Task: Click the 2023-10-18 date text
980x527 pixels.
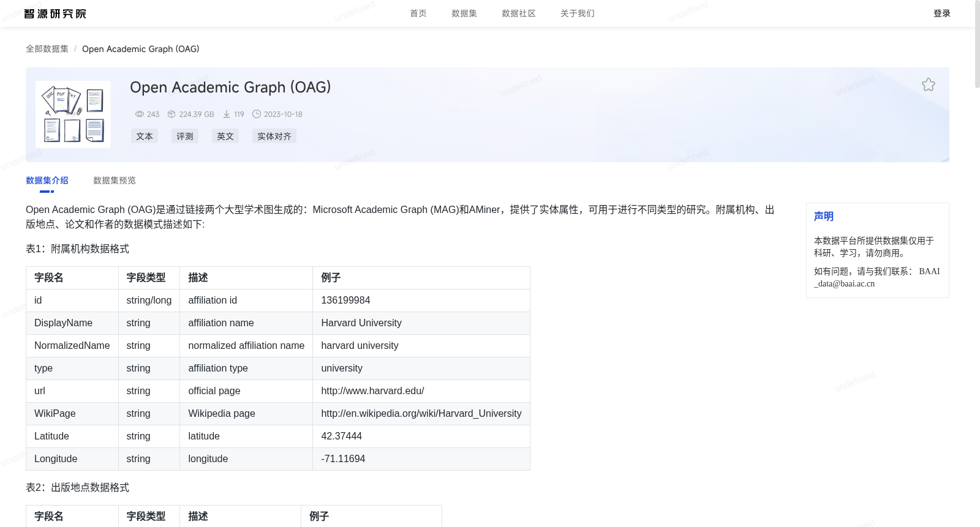Action: [283, 114]
